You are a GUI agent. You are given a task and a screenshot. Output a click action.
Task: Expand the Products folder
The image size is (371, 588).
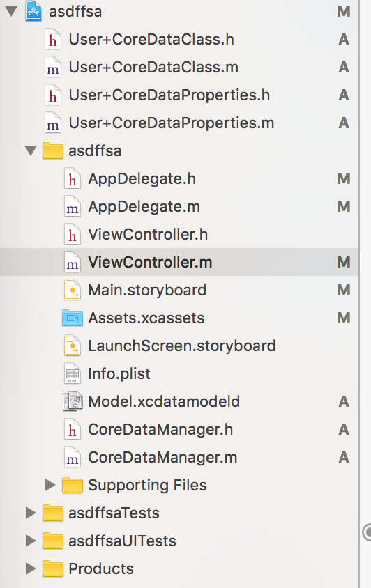click(31, 568)
